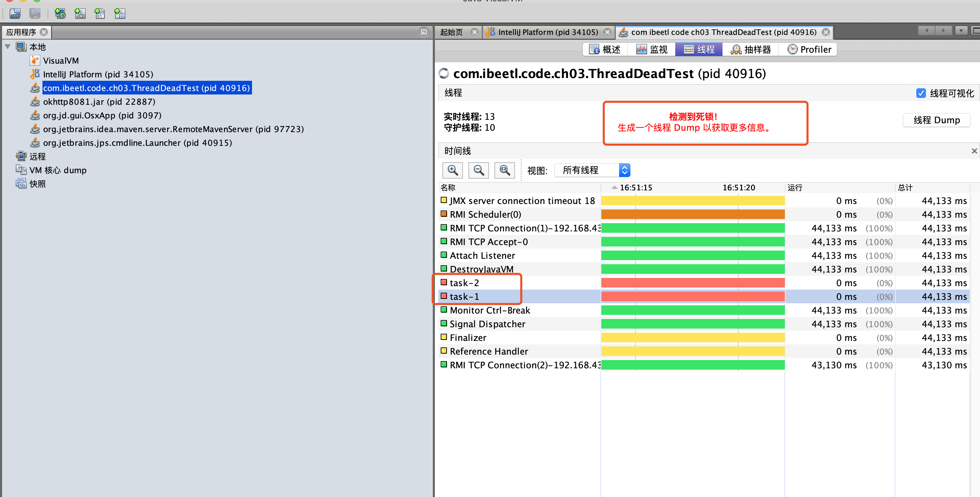Click the 线程 Dump button
Image resolution: width=980 pixels, height=497 pixels.
pyautogui.click(x=936, y=120)
